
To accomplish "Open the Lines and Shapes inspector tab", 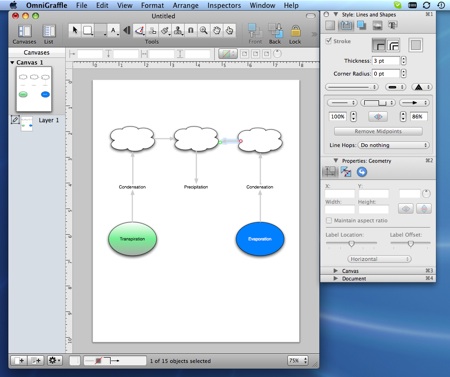I will pos(346,25).
